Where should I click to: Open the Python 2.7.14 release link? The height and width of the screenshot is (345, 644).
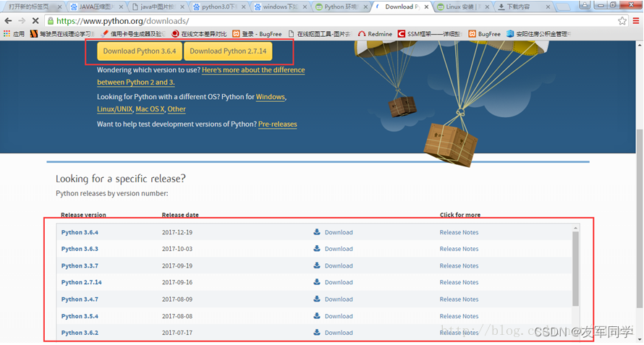click(81, 282)
